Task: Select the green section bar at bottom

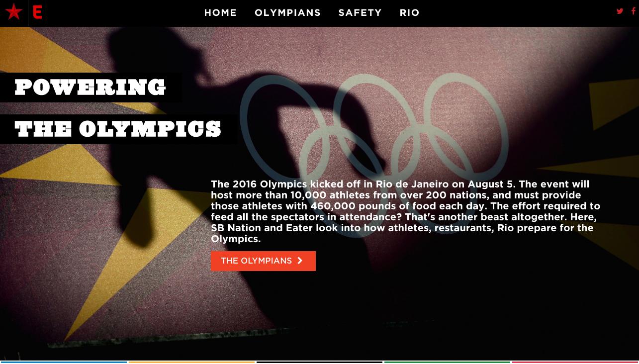Action: click(x=447, y=362)
